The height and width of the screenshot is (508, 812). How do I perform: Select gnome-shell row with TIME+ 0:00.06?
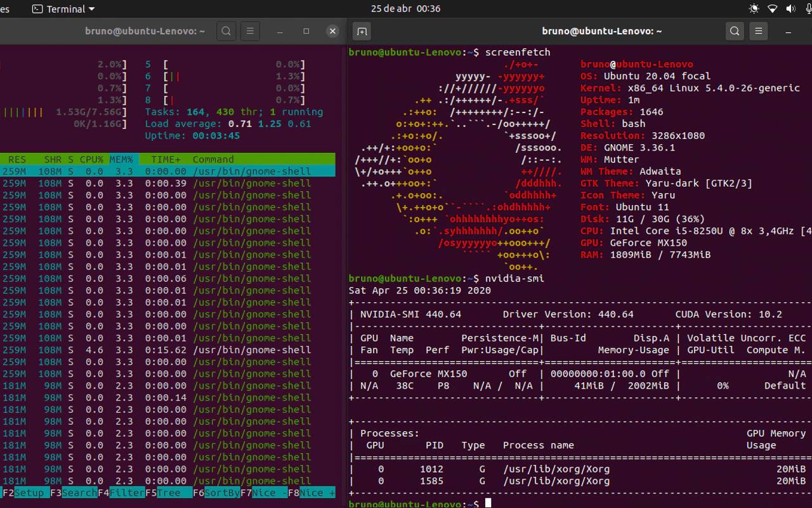click(167, 279)
